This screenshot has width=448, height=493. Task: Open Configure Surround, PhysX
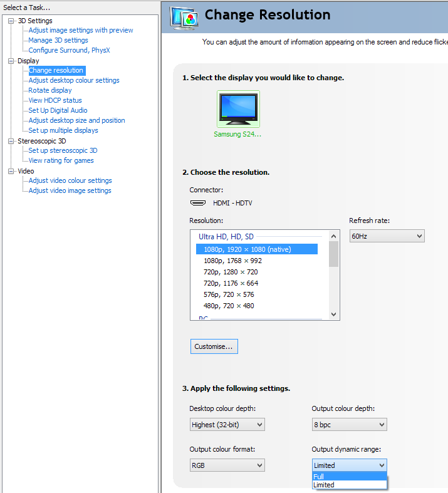(69, 50)
